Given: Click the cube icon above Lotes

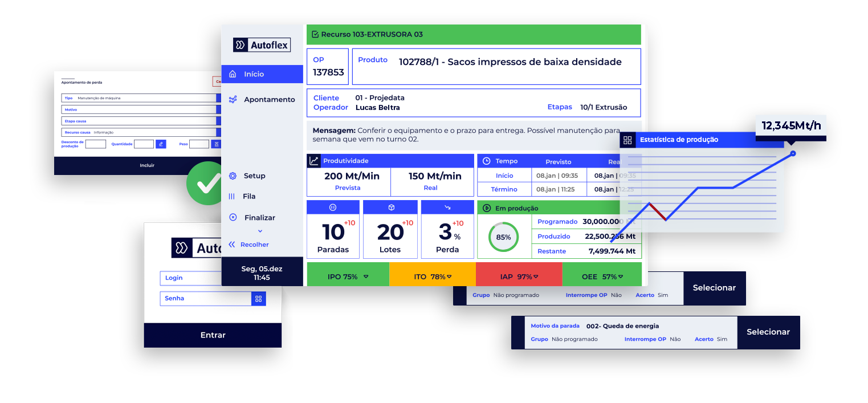Looking at the screenshot, I should (391, 207).
